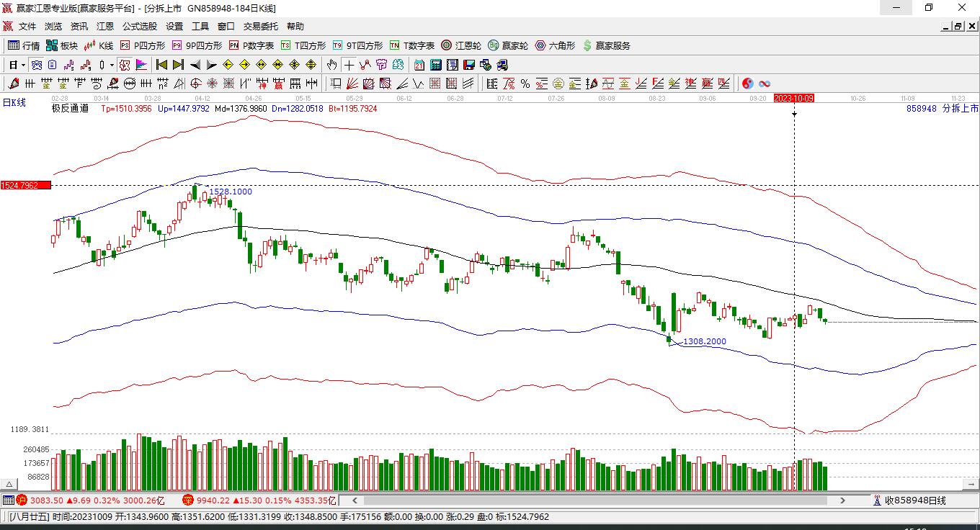Viewport: 980px width, 530px height.
Task: Open the P四方形 tool
Action: pyautogui.click(x=143, y=45)
